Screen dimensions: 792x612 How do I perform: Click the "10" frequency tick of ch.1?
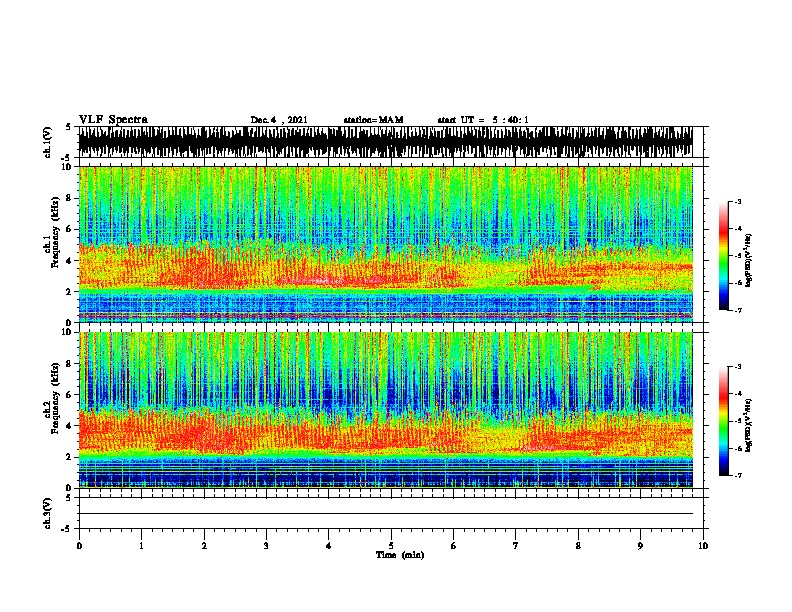pyautogui.click(x=67, y=167)
